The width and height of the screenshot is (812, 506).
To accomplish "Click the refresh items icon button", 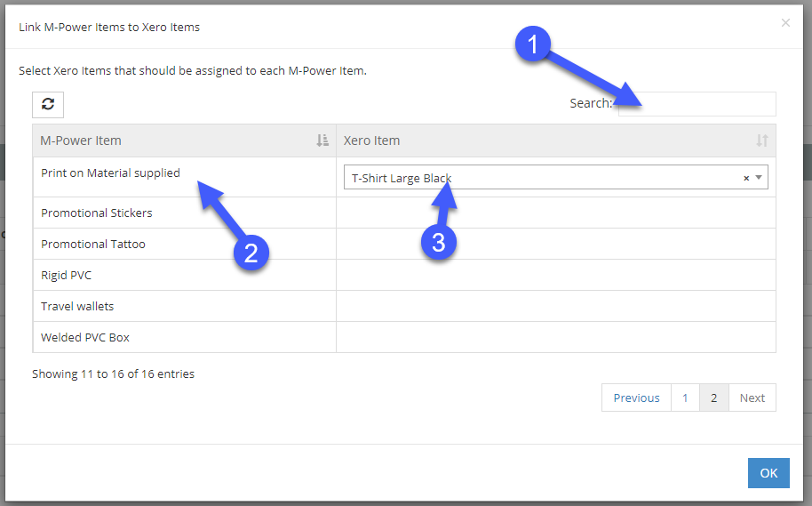I will [48, 105].
